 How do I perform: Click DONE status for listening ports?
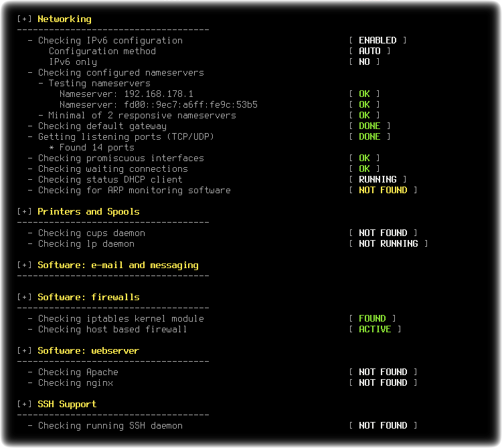(x=369, y=136)
